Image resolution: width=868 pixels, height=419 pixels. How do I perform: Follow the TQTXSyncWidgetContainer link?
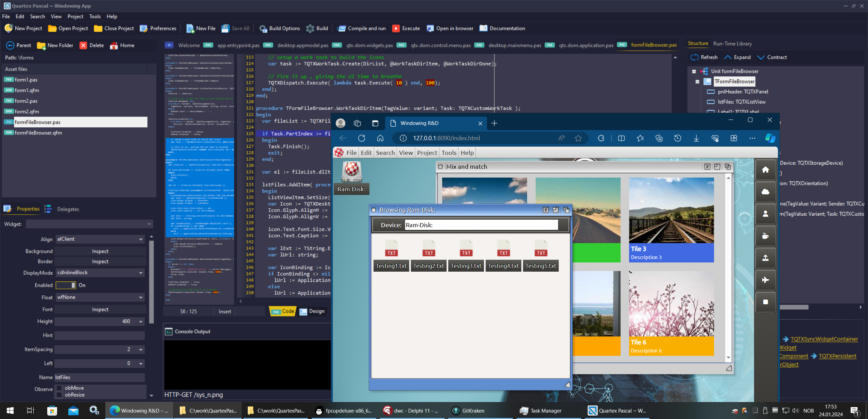tap(824, 339)
